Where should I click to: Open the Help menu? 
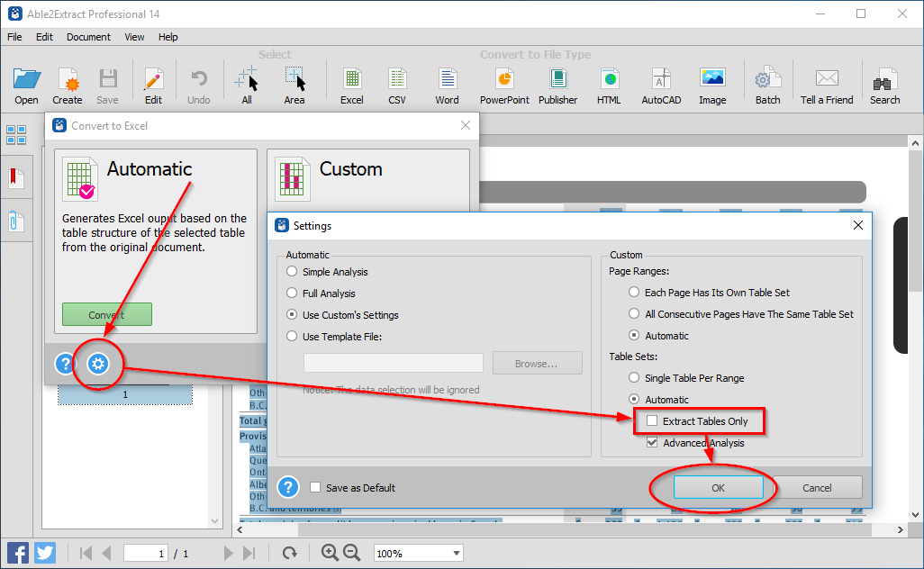tap(168, 37)
